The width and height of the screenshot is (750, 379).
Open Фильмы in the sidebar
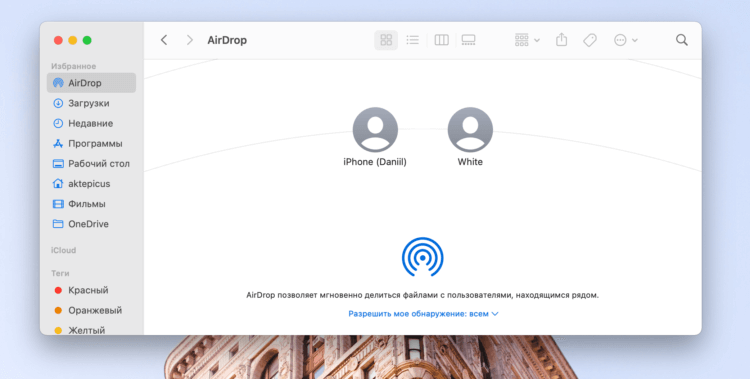[x=91, y=203]
